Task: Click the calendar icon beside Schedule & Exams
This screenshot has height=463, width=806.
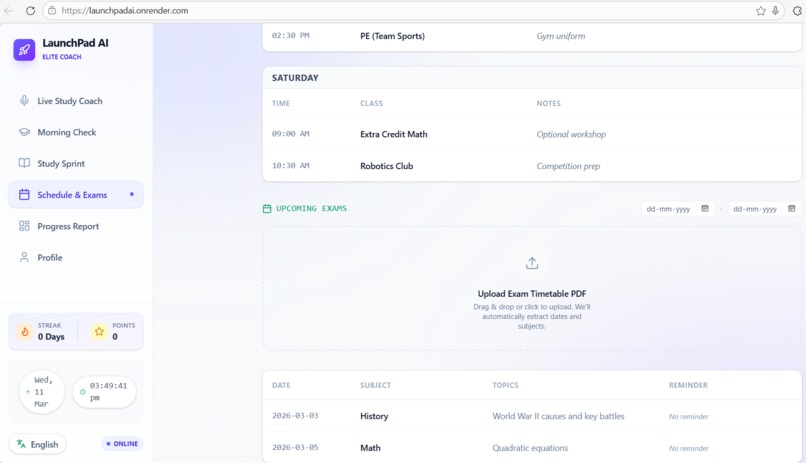Action: (x=24, y=195)
